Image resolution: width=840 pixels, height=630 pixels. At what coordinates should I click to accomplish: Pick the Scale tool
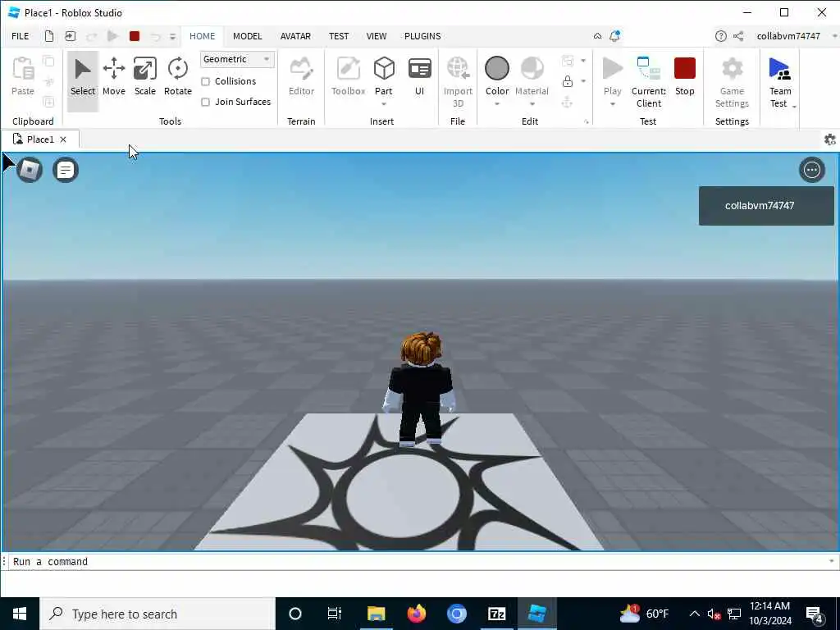pos(144,78)
